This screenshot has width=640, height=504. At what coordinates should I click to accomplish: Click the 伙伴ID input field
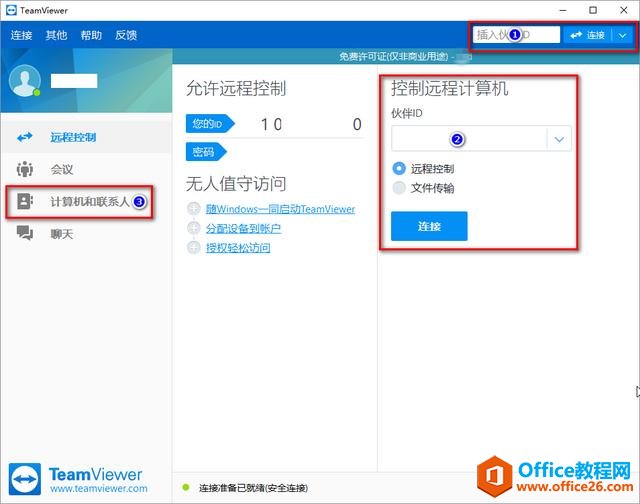coord(469,139)
